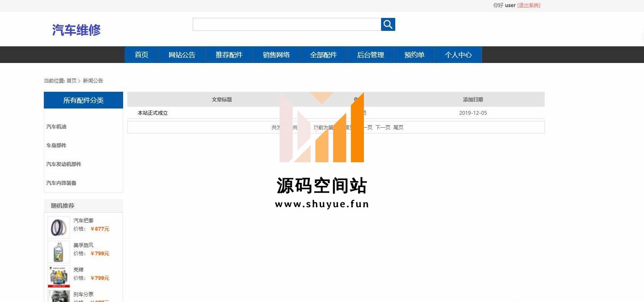Viewport: 644px width, 302px height.
Task: Select 汽车内饰装备 category
Action: point(61,183)
